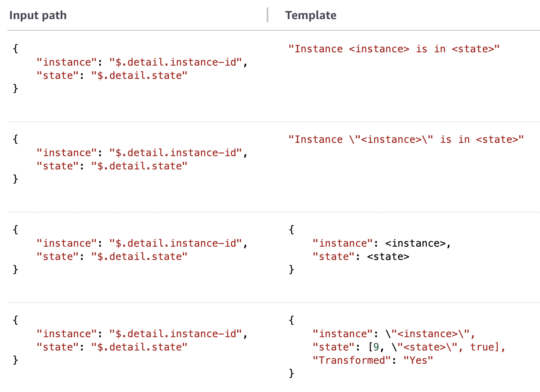Viewport: 540px width, 392px height.
Task: Click "$.detail.instance-id" in the second row
Action: pos(175,153)
